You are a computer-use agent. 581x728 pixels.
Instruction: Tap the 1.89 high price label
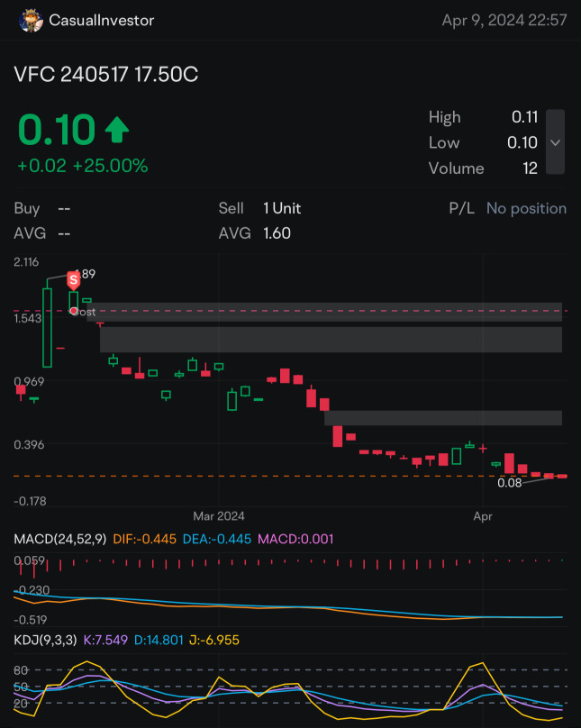point(86,274)
